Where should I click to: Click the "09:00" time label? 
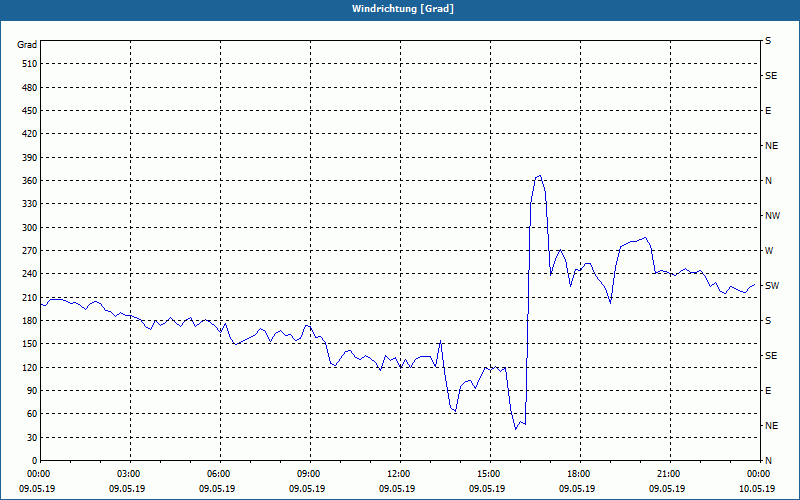tap(310, 473)
